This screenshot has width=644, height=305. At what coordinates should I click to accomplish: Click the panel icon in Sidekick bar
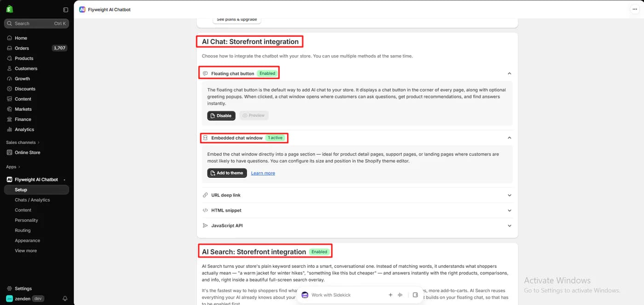point(415,295)
